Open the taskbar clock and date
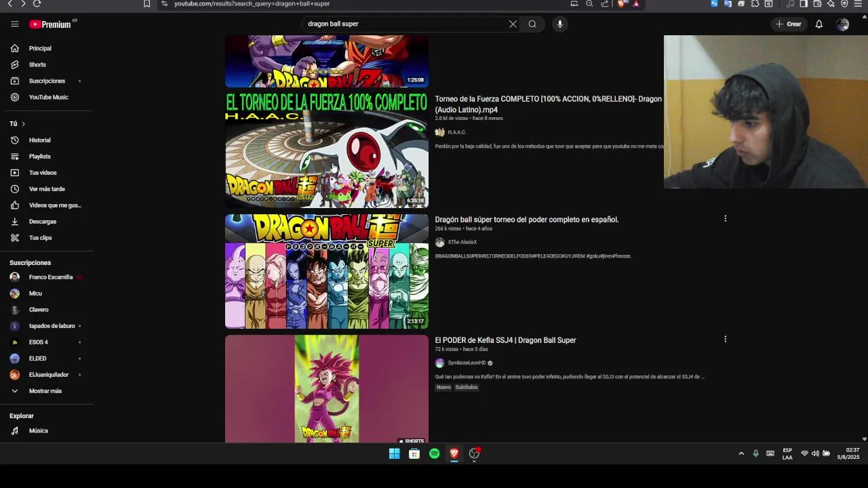This screenshot has width=868, height=488. (x=849, y=453)
